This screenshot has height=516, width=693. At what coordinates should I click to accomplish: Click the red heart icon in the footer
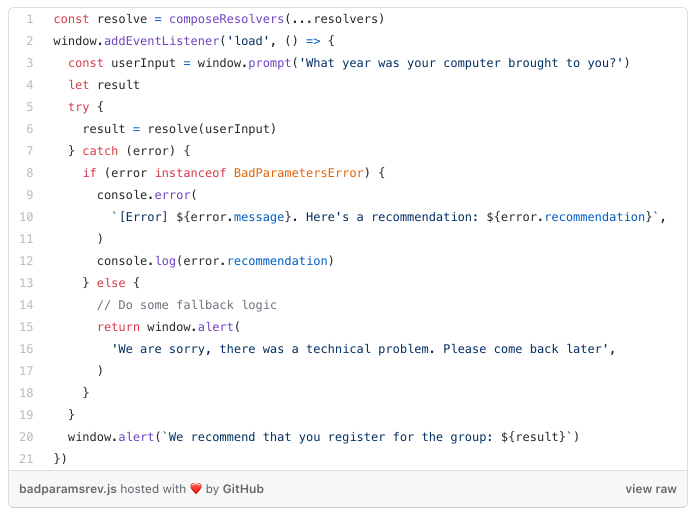click(196, 489)
